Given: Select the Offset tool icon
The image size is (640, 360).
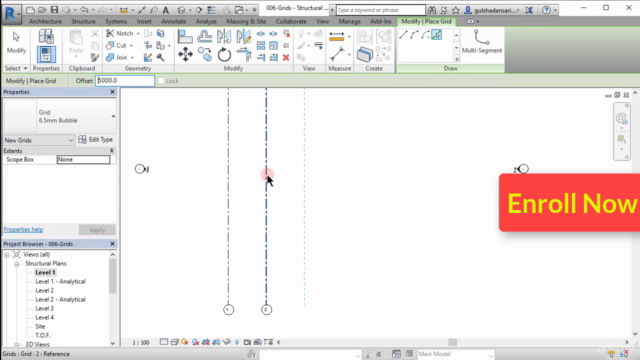Looking at the screenshot, I should coord(204,37).
